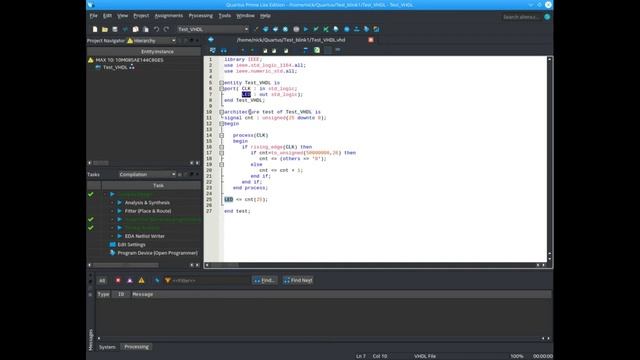Click the play icon beside EDA Netlist Writer
This screenshot has width=640, height=360.
pos(120,236)
